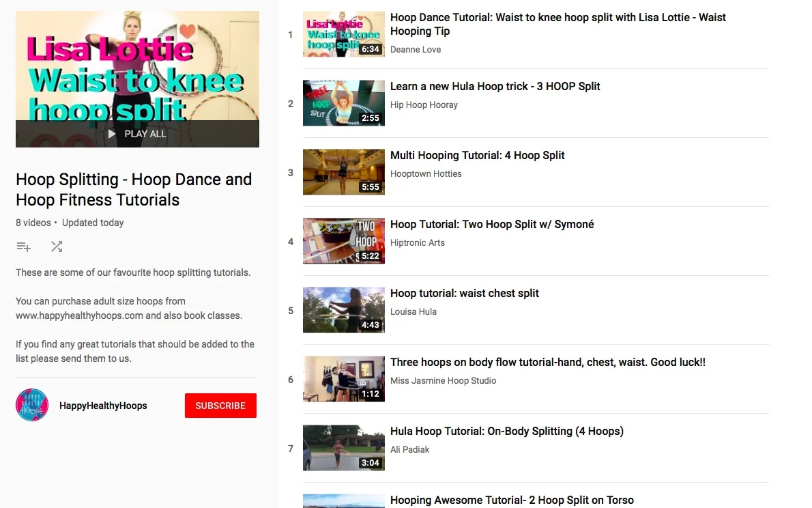This screenshot has width=812, height=508.
Task: Open title 'Hoop Tutorial: Two Hoop Split w/ Symoné'
Action: click(492, 225)
